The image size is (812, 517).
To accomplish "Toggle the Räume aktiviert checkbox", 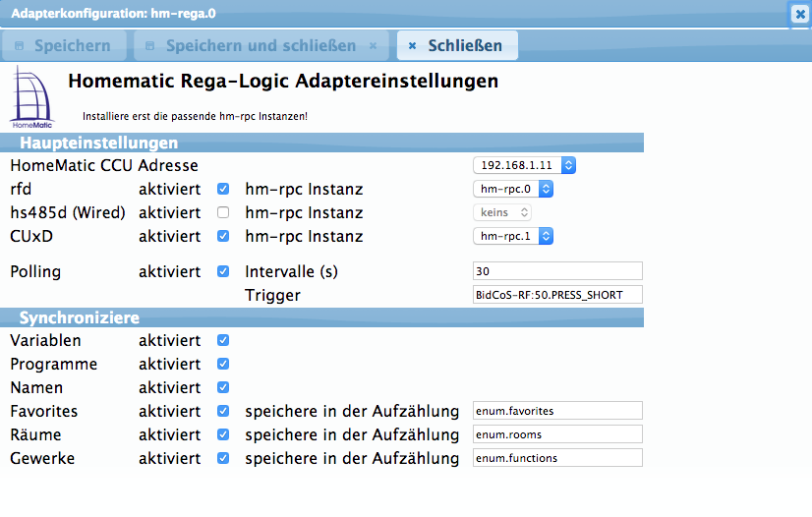I will (x=223, y=434).
